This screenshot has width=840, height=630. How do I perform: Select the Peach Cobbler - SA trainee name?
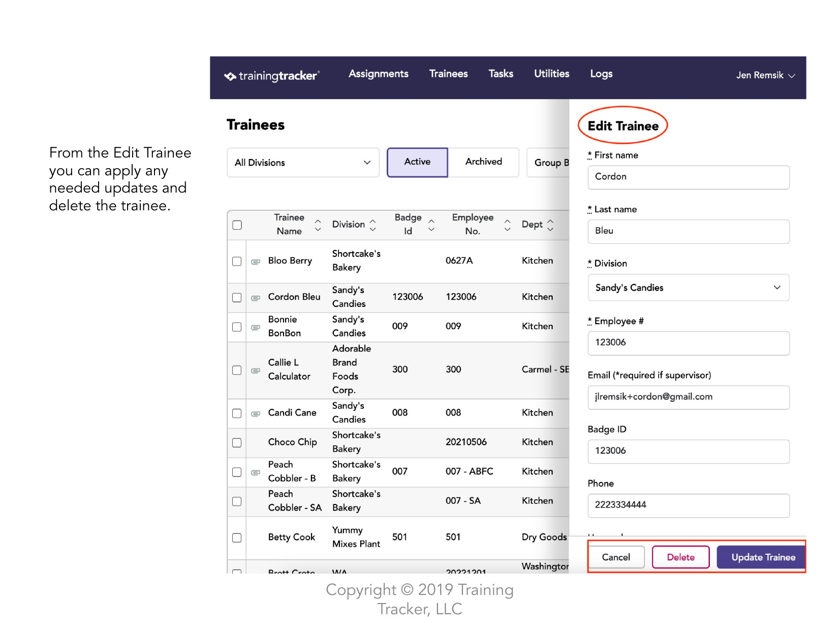pyautogui.click(x=295, y=501)
